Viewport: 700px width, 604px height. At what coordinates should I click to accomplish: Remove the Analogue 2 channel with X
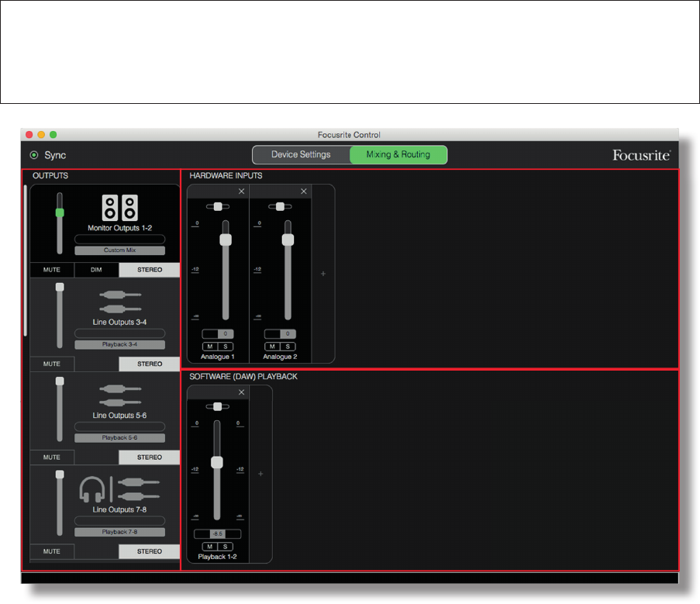pyautogui.click(x=304, y=191)
